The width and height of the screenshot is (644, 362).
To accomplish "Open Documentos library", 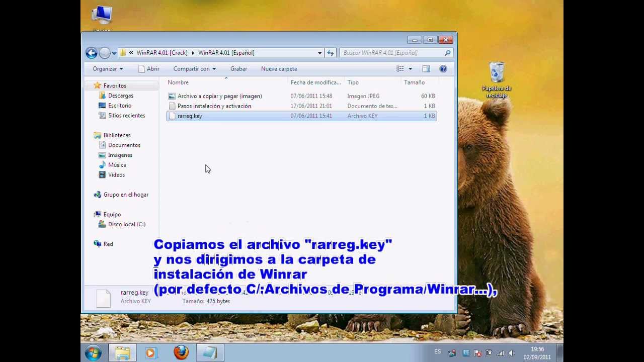I will (x=124, y=145).
